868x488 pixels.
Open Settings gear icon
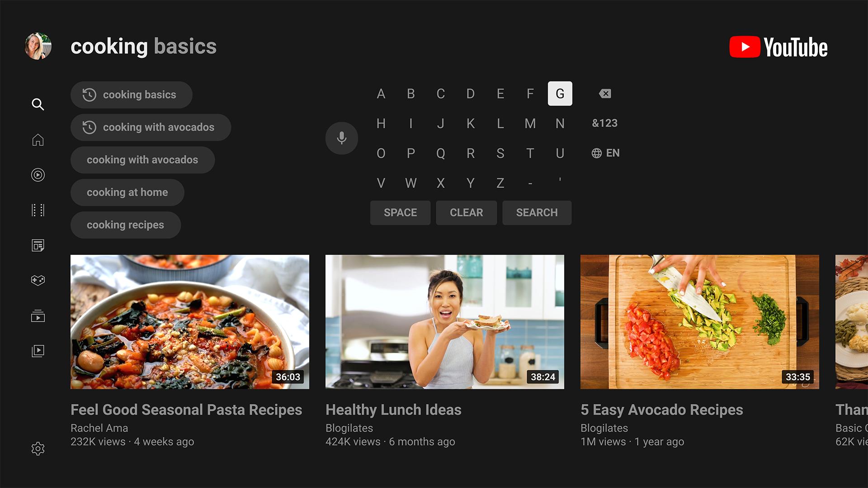click(x=38, y=450)
